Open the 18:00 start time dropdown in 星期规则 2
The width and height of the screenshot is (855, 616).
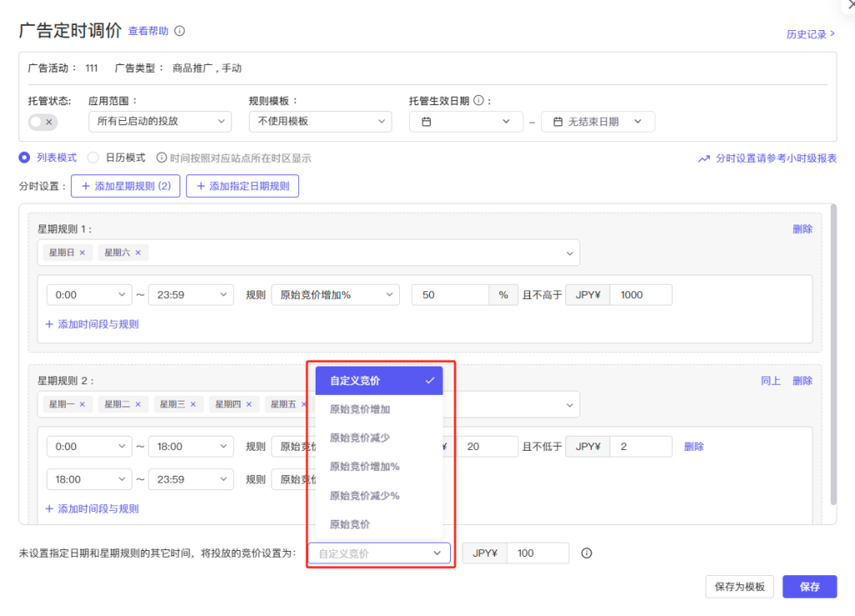point(89,479)
